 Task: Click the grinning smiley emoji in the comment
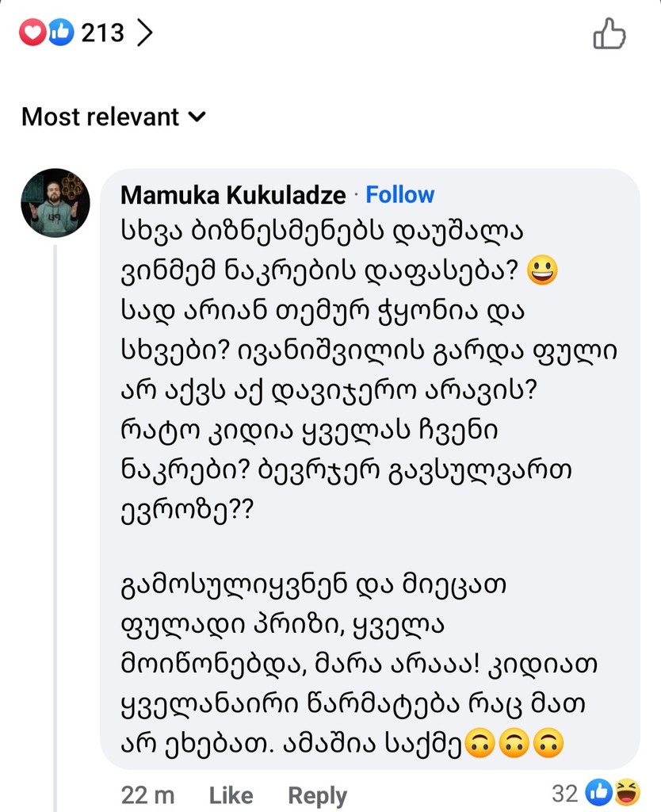pos(541,271)
